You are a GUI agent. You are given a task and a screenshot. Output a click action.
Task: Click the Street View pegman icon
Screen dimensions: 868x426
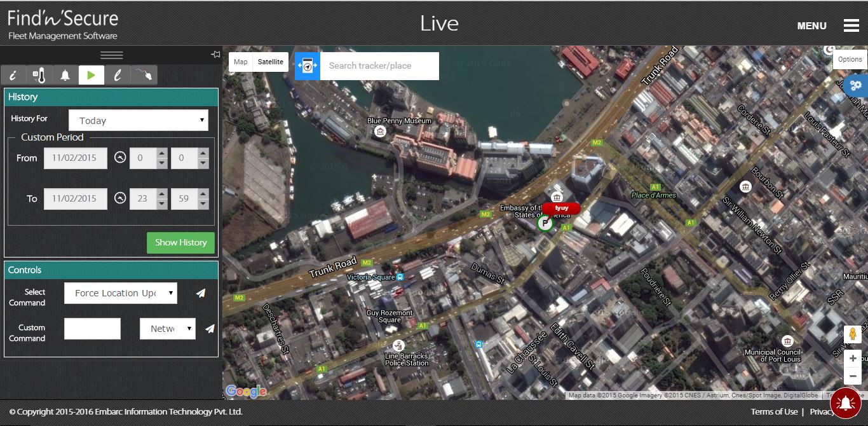[x=852, y=334]
